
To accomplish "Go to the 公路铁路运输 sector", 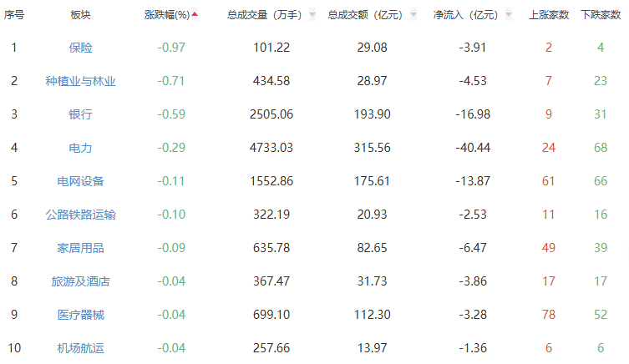I will 81,215.
